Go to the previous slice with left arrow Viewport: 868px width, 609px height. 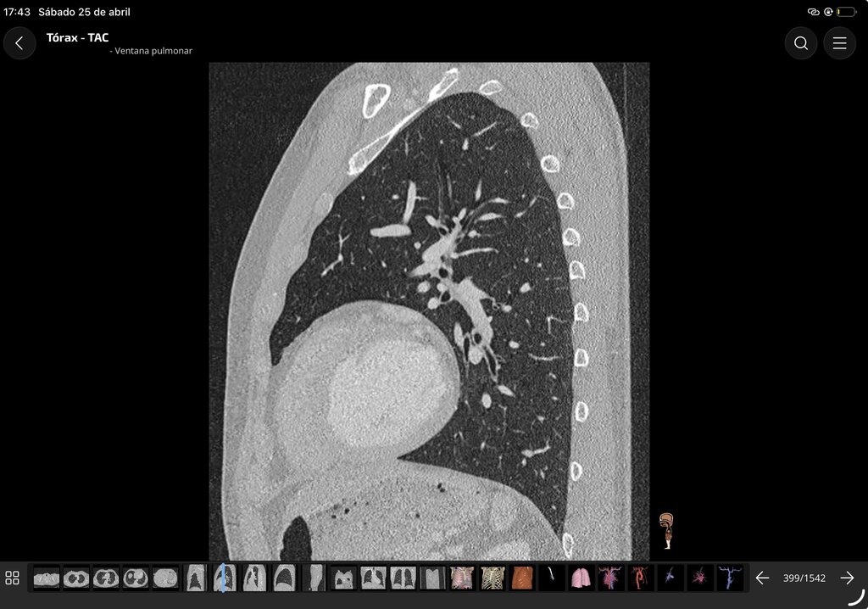tap(762, 578)
